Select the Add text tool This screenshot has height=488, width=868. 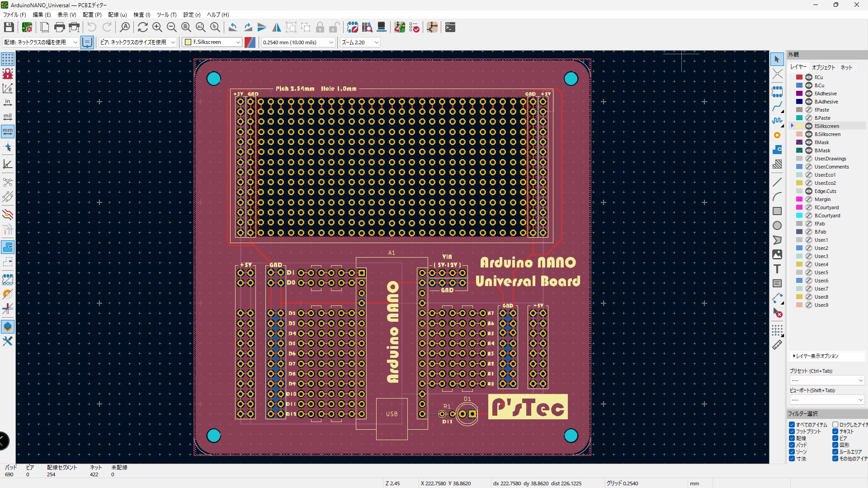[x=777, y=269]
